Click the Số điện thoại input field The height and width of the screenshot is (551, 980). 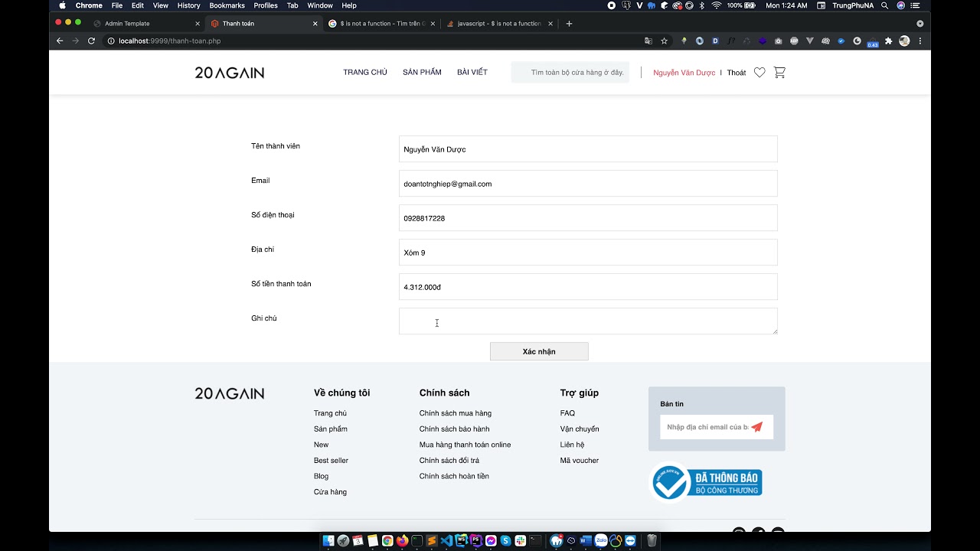(588, 218)
